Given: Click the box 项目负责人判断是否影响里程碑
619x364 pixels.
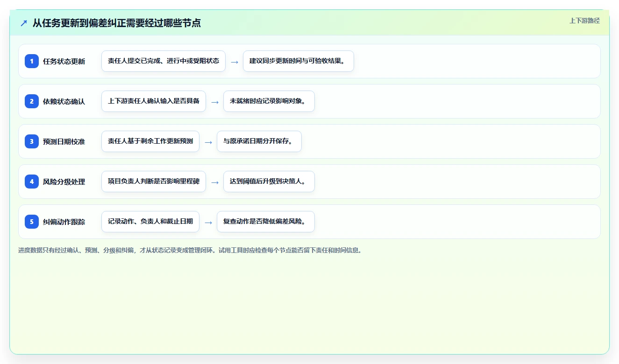Looking at the screenshot, I should 154,182.
